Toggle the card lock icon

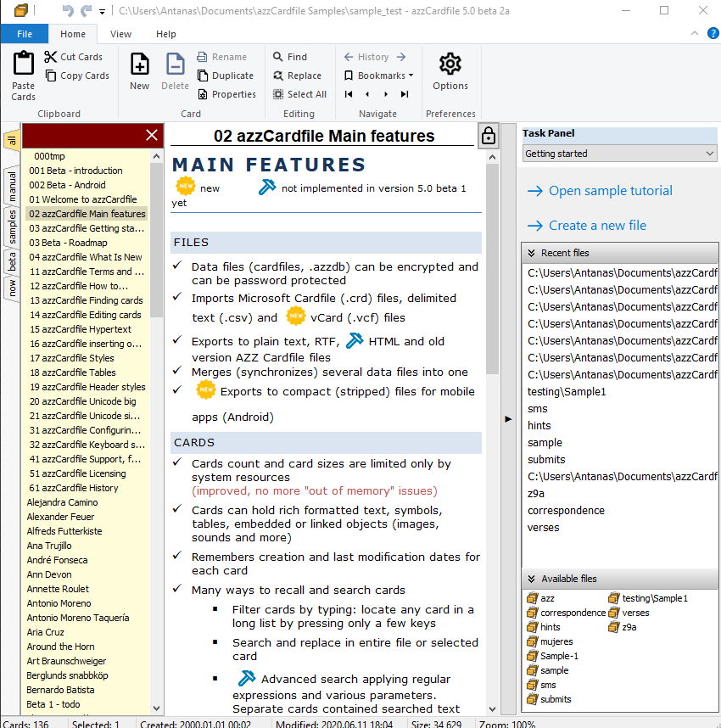point(489,136)
